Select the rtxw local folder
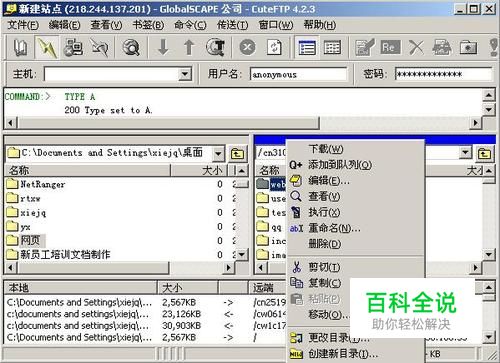 24,198
